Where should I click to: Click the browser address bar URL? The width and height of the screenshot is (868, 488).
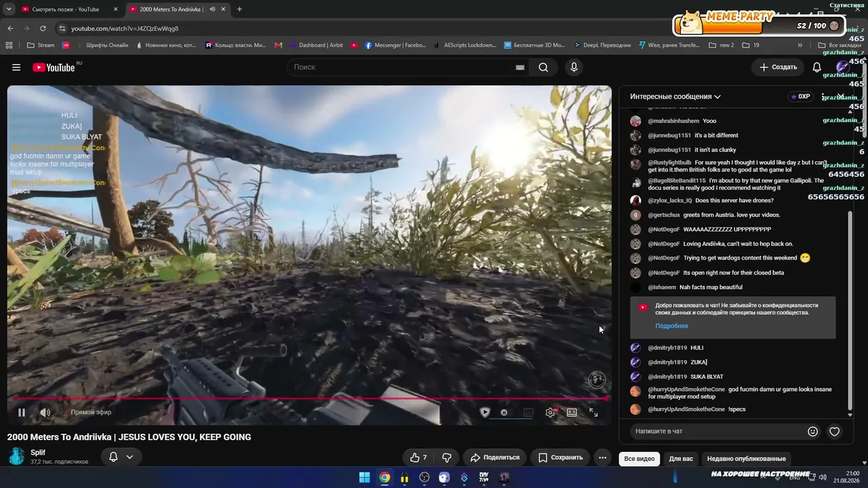tap(125, 28)
